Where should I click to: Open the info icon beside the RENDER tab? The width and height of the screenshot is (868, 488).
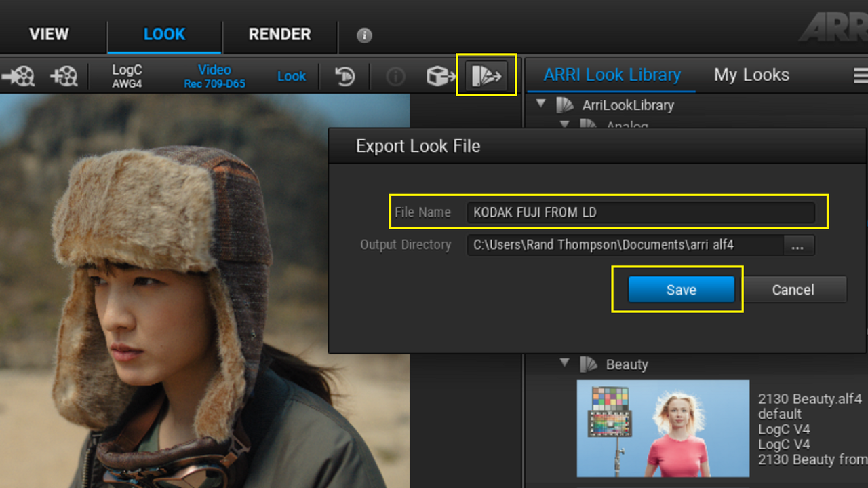pos(364,35)
